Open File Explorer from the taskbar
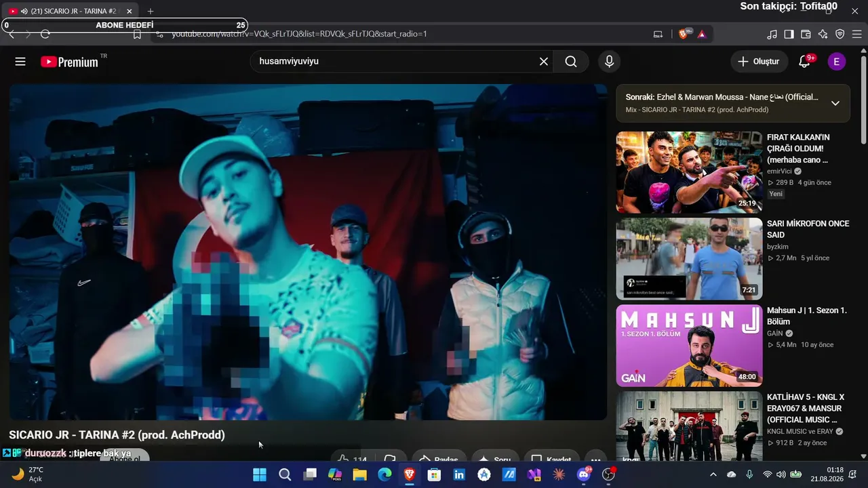Image resolution: width=868 pixels, height=488 pixels. pos(359,474)
